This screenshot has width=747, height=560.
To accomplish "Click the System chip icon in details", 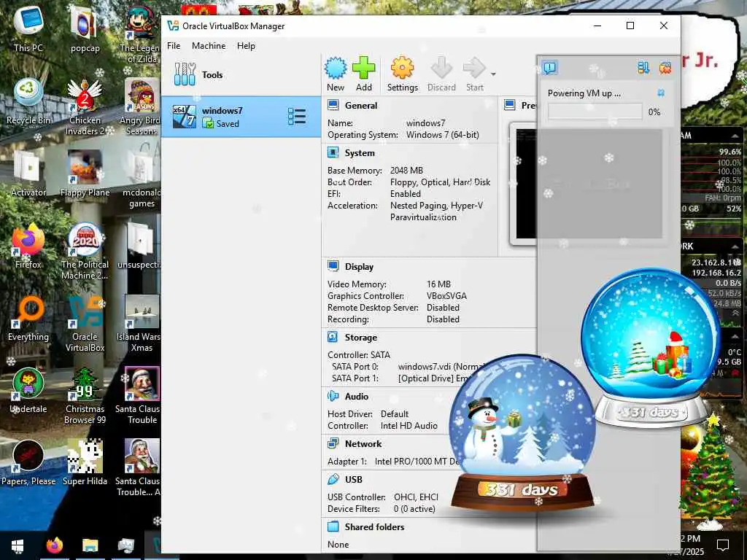I will (x=333, y=152).
